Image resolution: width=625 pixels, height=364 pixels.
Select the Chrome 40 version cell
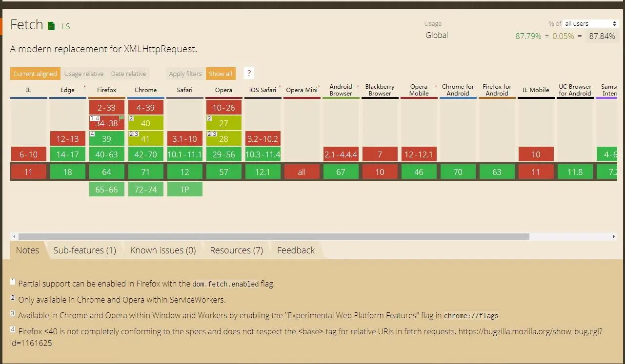[x=145, y=123]
